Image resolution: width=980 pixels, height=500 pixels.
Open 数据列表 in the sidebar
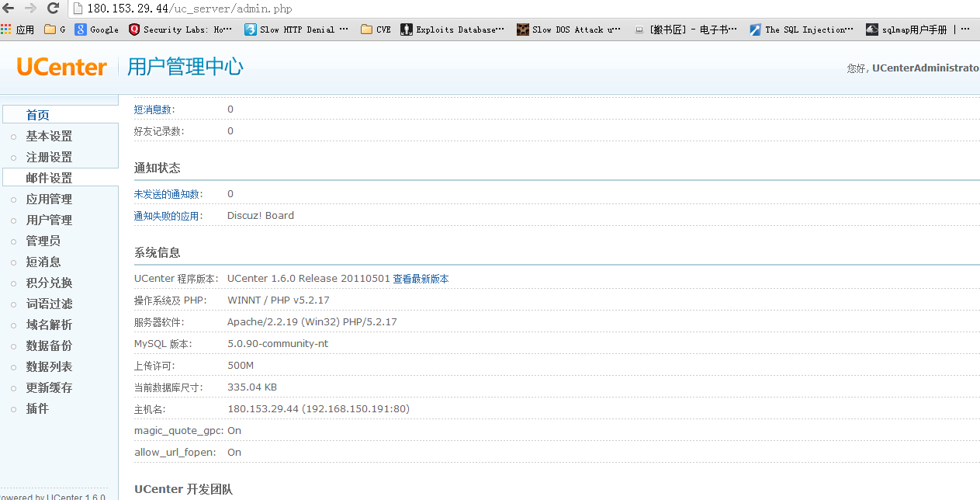pyautogui.click(x=49, y=366)
